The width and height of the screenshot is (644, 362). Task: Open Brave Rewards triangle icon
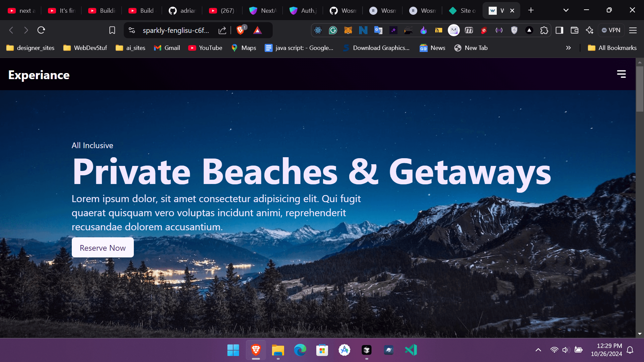tap(257, 30)
